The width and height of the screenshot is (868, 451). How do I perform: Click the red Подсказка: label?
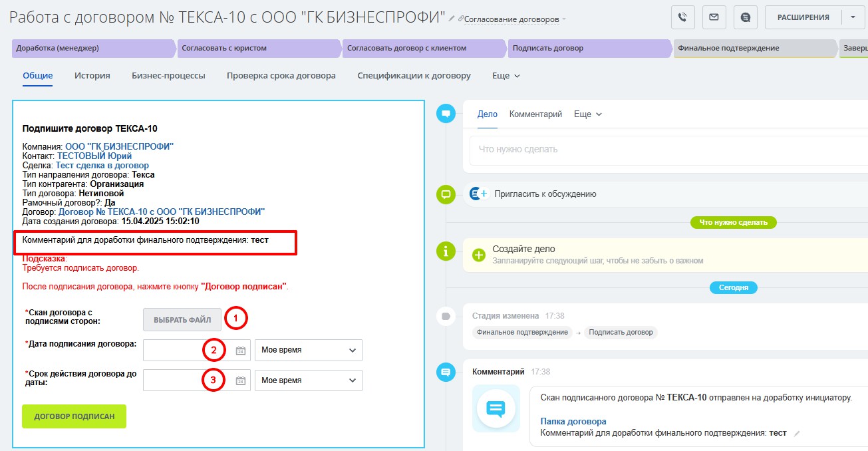pos(45,259)
